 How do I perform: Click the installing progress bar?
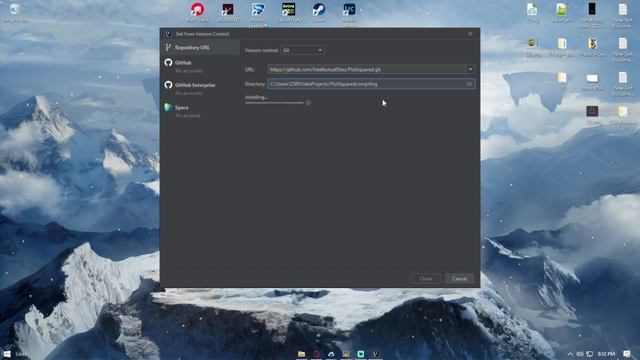(274, 103)
